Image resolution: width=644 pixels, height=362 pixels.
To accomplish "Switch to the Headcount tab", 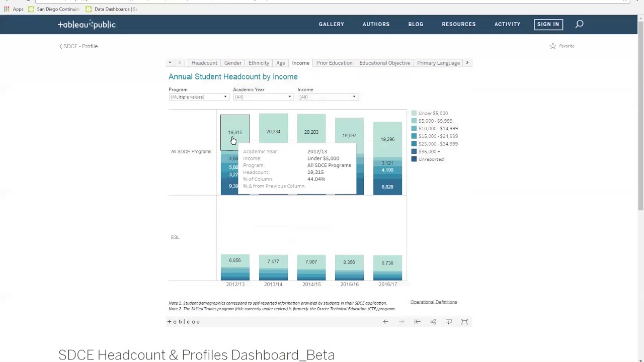I will pos(204,63).
